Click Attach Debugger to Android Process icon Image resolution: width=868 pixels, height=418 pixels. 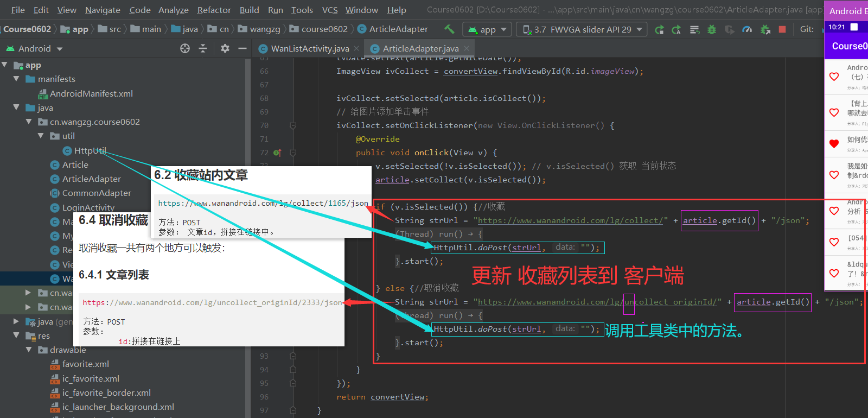765,29
